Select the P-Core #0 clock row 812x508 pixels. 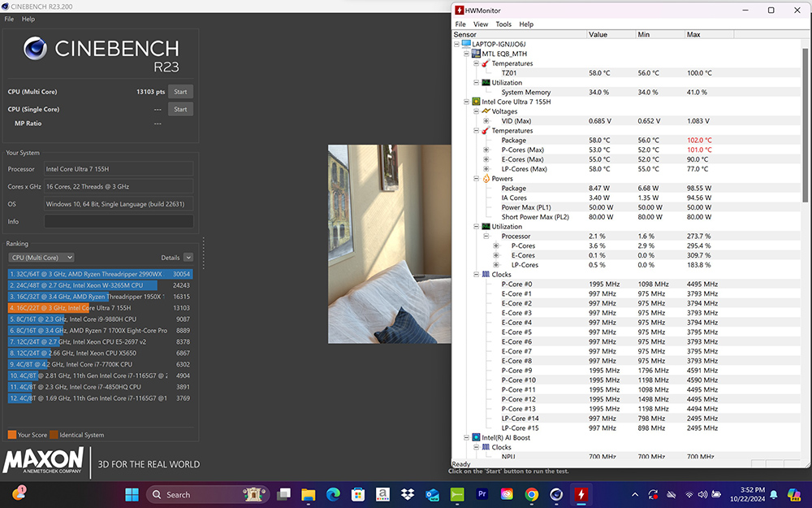click(626, 284)
